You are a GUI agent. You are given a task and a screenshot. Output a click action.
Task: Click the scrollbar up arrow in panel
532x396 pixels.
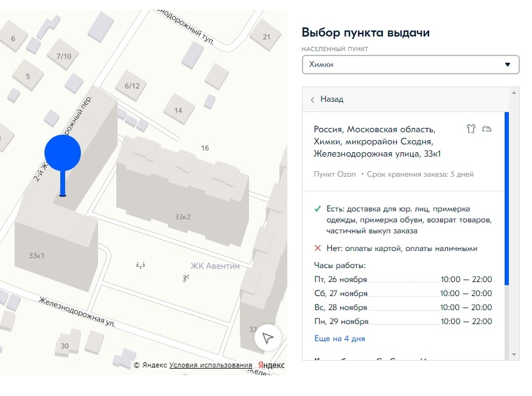[514, 93]
